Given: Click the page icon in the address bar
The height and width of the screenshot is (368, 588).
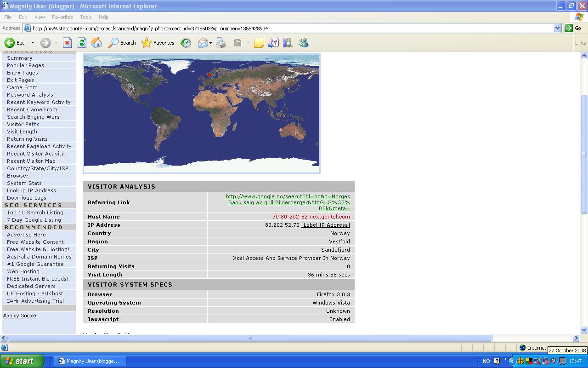Looking at the screenshot, I should click(28, 28).
